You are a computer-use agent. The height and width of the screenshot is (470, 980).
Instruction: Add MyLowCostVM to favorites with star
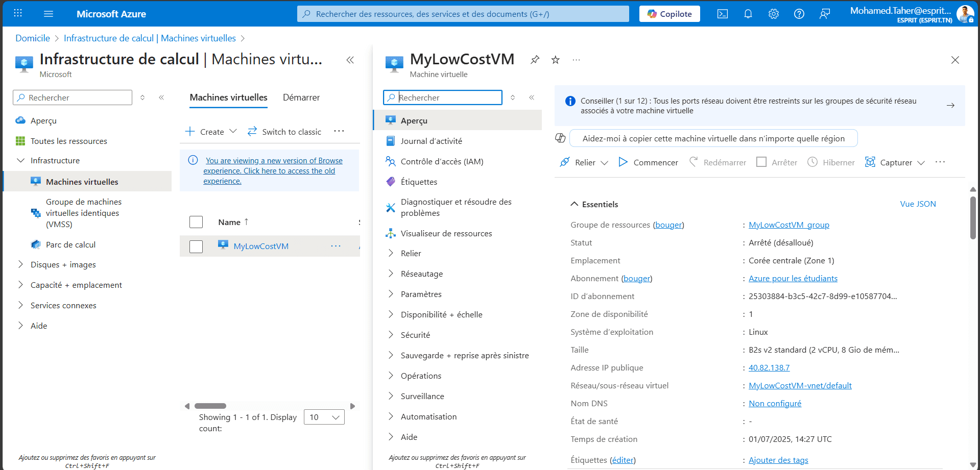pyautogui.click(x=556, y=60)
